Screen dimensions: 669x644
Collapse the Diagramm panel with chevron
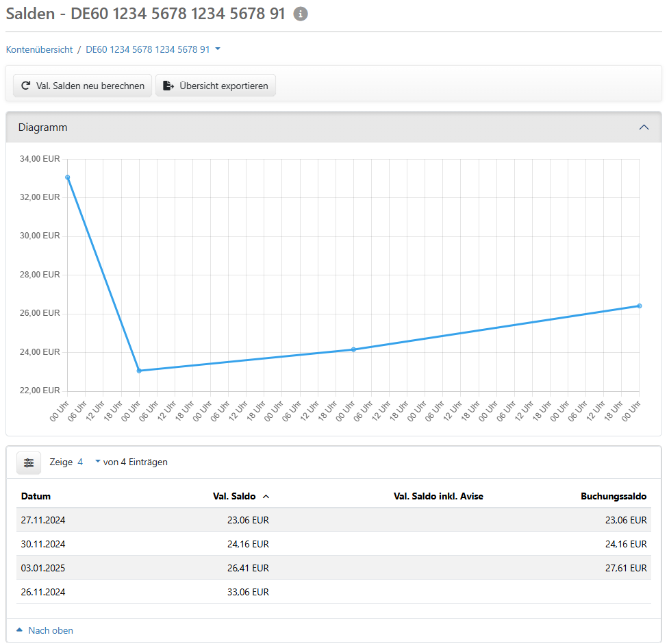click(x=643, y=127)
